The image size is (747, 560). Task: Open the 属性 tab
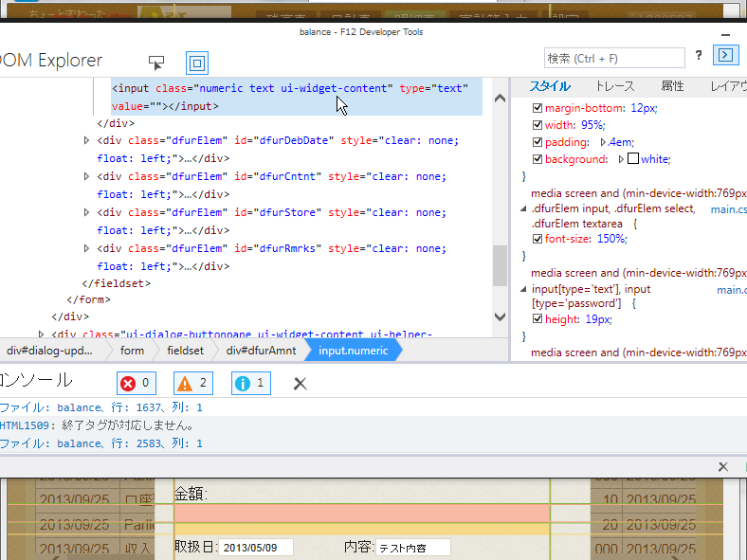point(672,86)
